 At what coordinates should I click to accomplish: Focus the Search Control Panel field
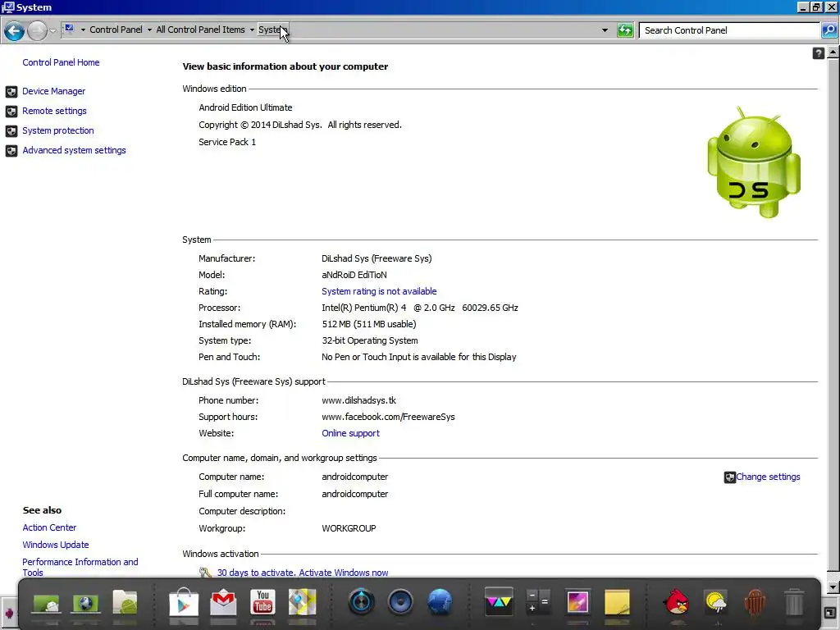point(729,30)
